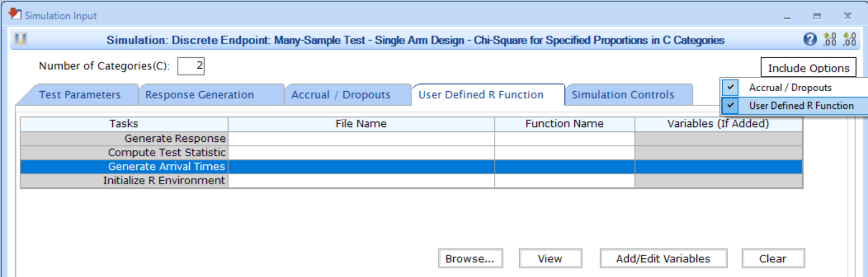The width and height of the screenshot is (868, 277).
Task: Click the Number of Categories input field
Action: pyautogui.click(x=191, y=66)
